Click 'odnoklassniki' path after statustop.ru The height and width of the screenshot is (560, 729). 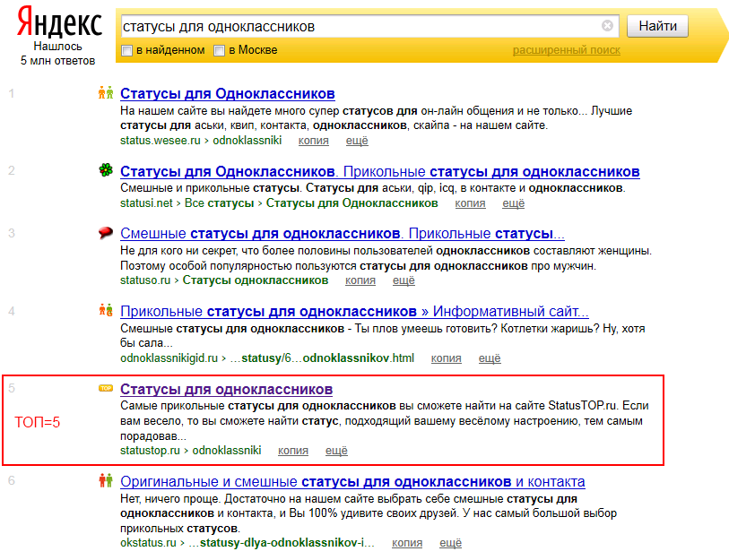click(x=227, y=451)
